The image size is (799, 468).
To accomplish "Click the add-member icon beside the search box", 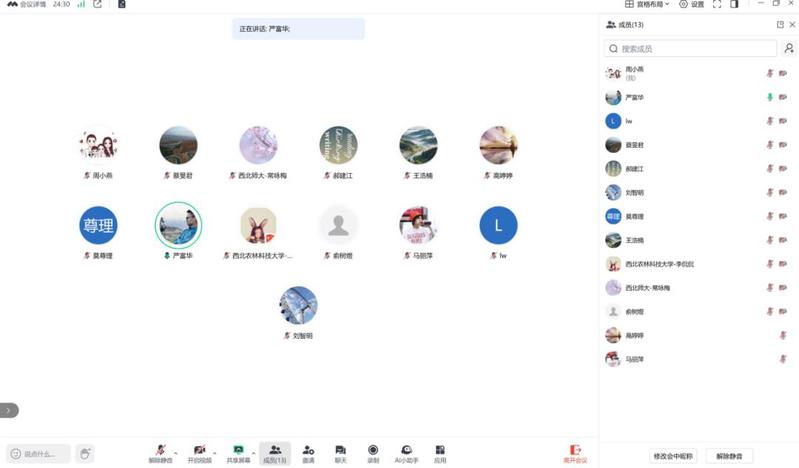I will [x=789, y=48].
